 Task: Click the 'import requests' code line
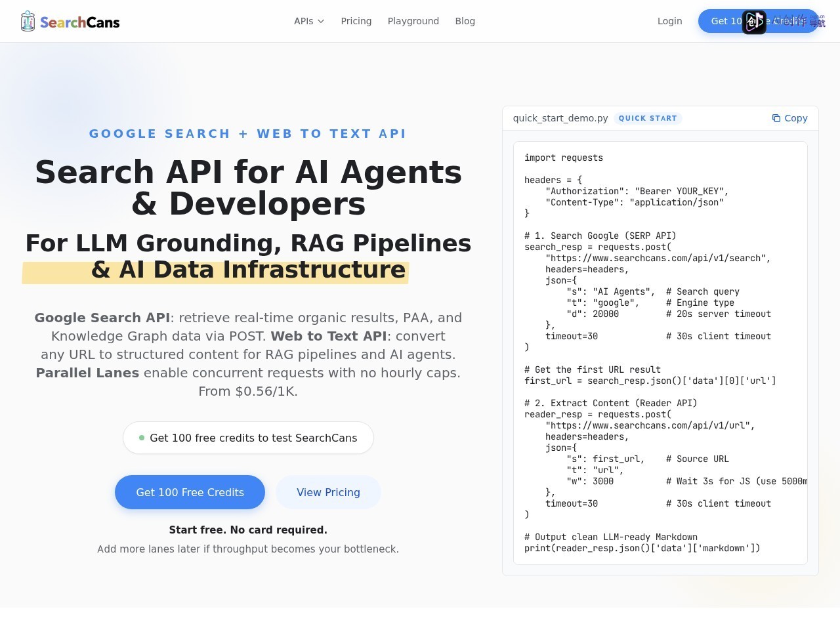pos(564,157)
